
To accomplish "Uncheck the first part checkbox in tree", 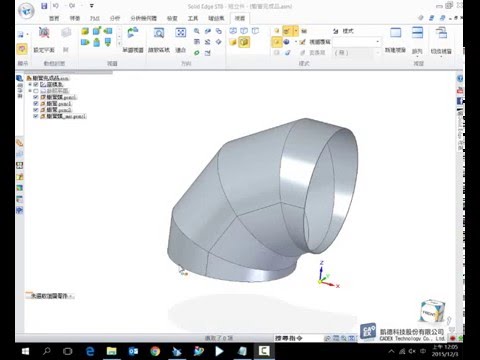I will pos(36,97).
